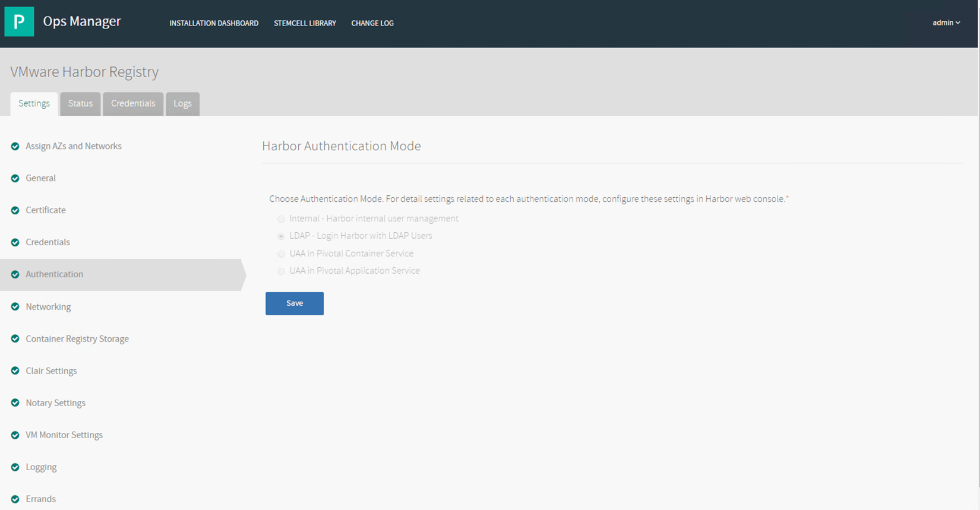This screenshot has height=510, width=980.
Task: Click the Choose Authentication Mode description text
Action: pos(529,199)
